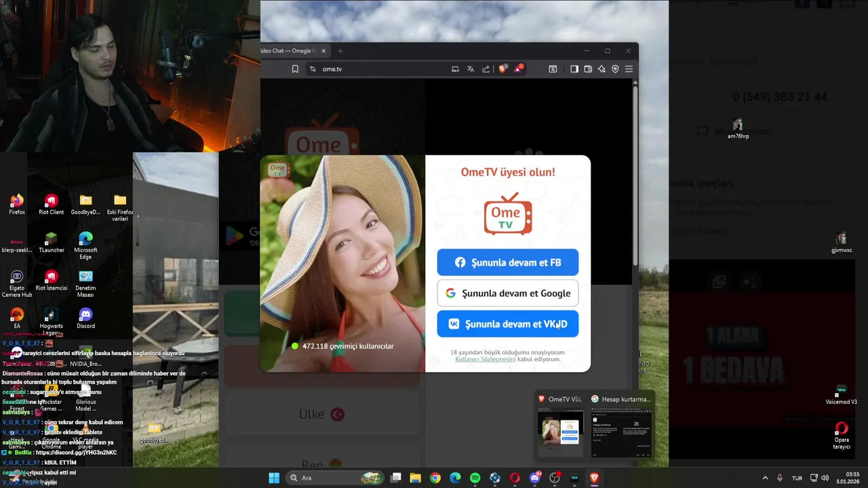The height and width of the screenshot is (488, 868).
Task: Open the volume speaker icon in tray
Action: coord(825,478)
